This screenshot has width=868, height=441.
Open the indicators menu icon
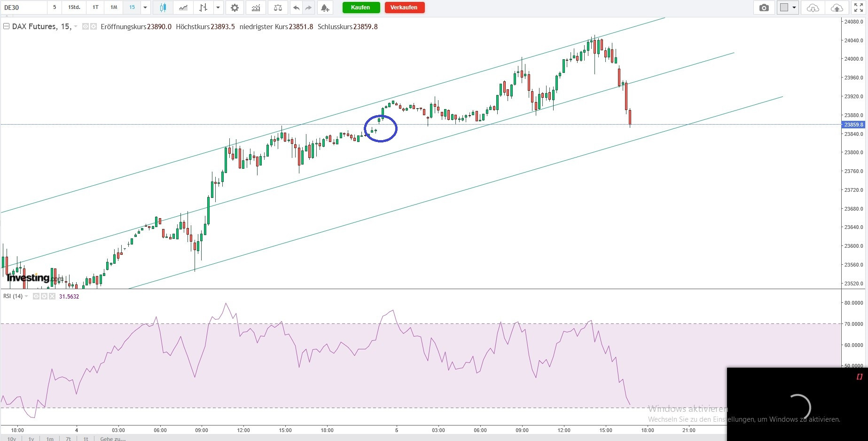point(256,8)
